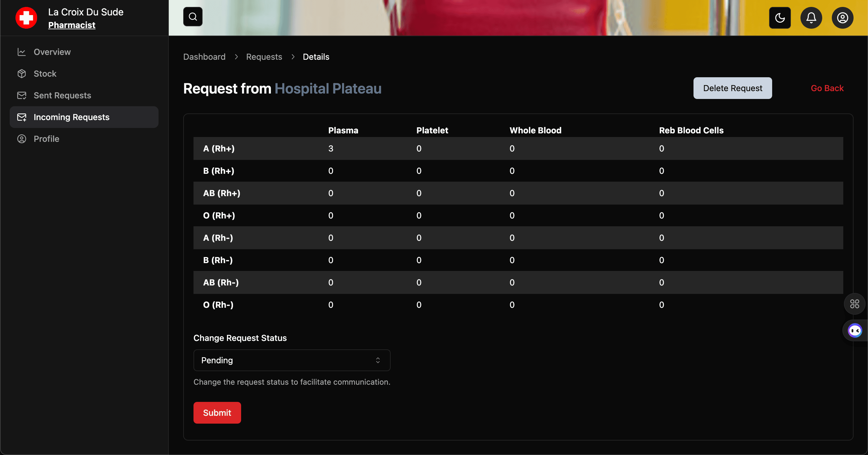The image size is (868, 455).
Task: Open the floating command grid widget
Action: [854, 304]
